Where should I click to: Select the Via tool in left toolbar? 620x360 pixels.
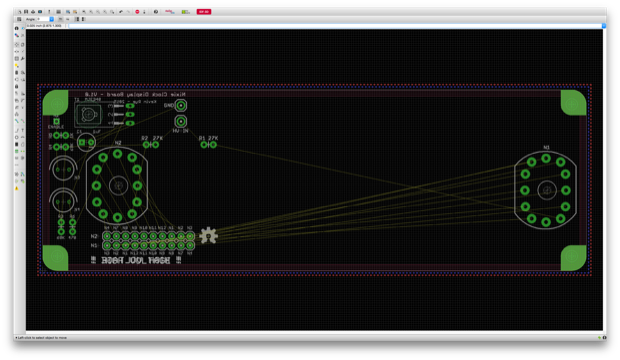point(17,151)
